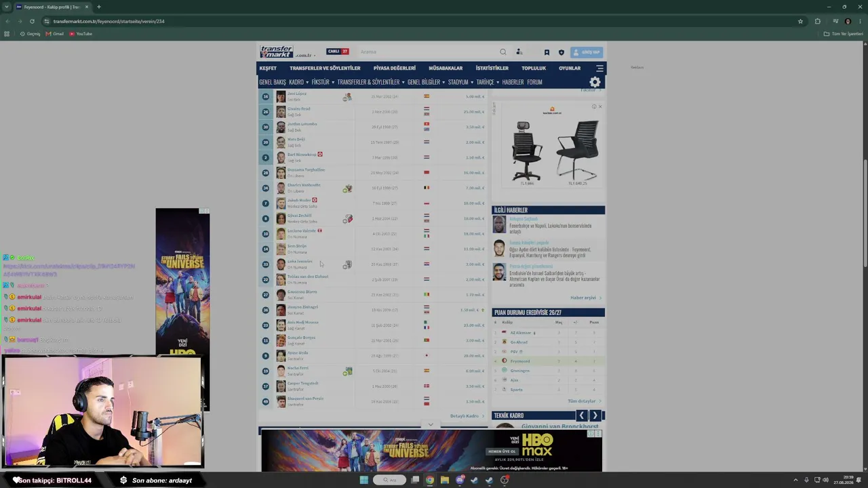The width and height of the screenshot is (868, 488).
Task: Open Windows Start menu
Action: tap(364, 480)
